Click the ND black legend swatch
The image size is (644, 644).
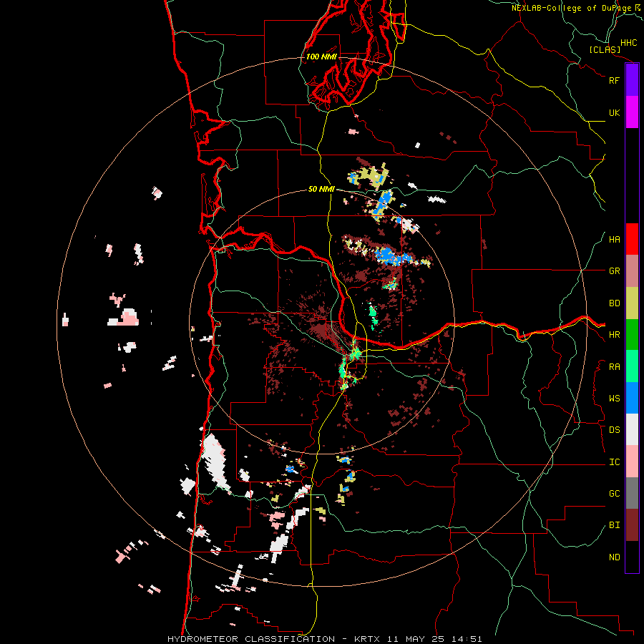coord(632,557)
